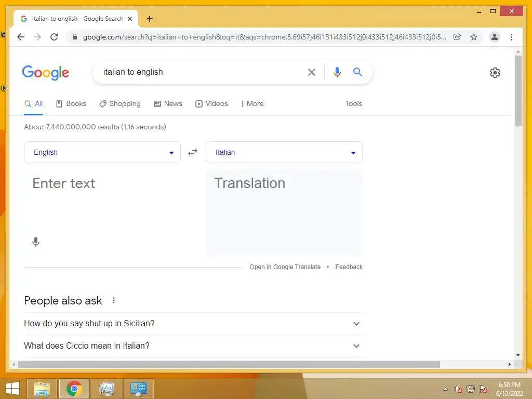Open search Tools

pyautogui.click(x=353, y=103)
